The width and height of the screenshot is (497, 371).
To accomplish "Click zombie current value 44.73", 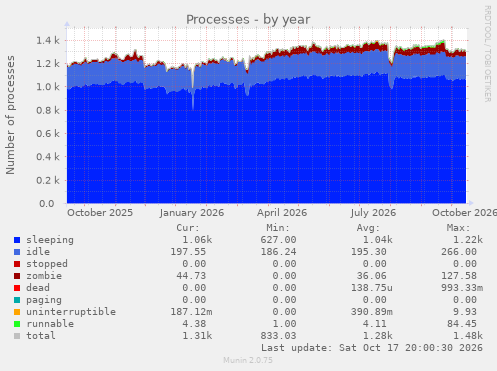I will coord(191,276).
